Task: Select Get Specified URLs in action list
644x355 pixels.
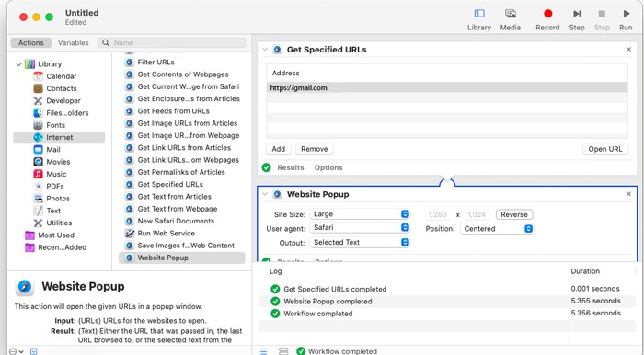Action: point(170,185)
